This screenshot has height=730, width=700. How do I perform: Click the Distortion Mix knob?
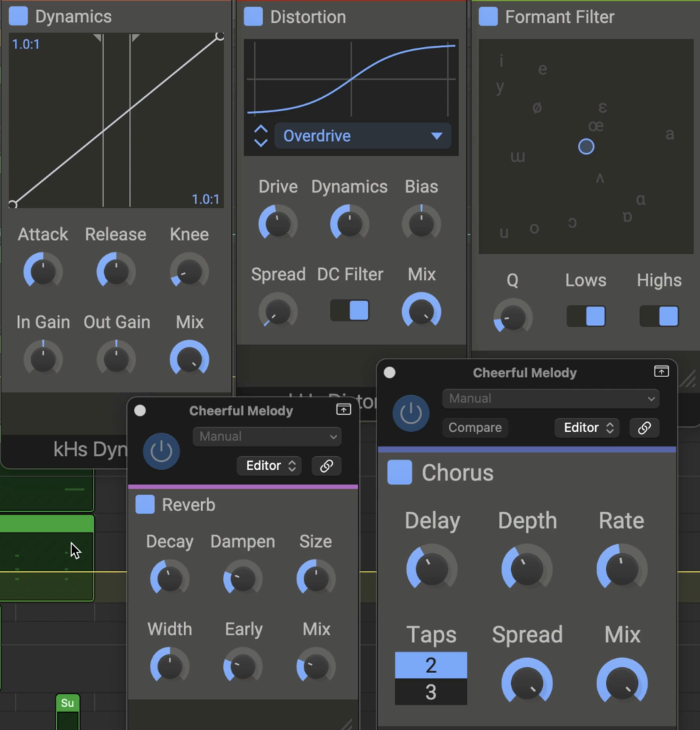421,311
